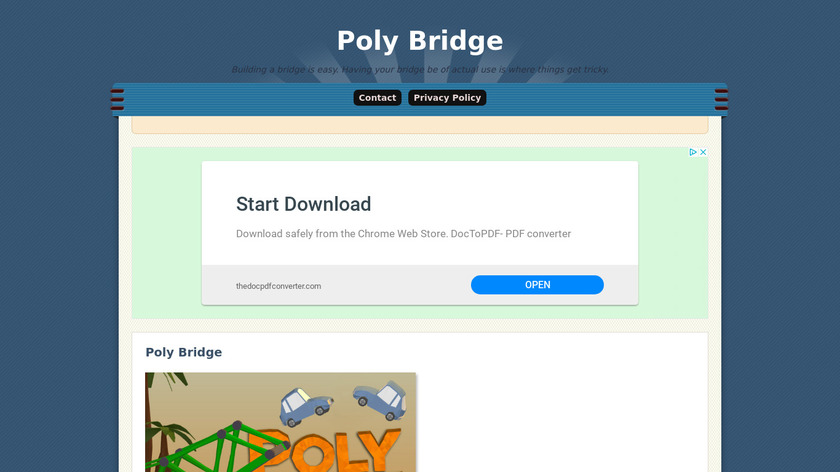This screenshot has height=472, width=840.
Task: Close the ad using its X icon
Action: tap(703, 152)
